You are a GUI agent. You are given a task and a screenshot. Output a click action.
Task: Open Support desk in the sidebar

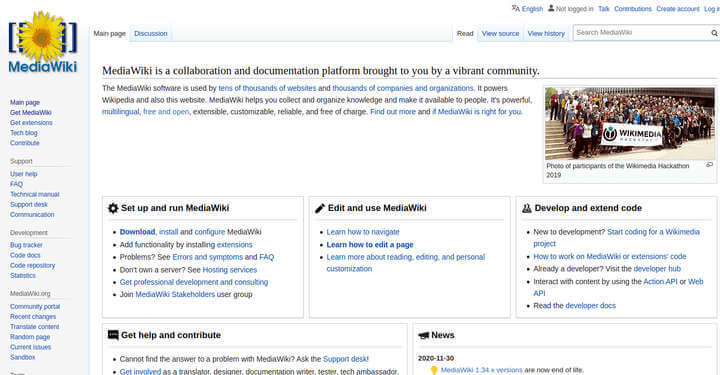29,204
